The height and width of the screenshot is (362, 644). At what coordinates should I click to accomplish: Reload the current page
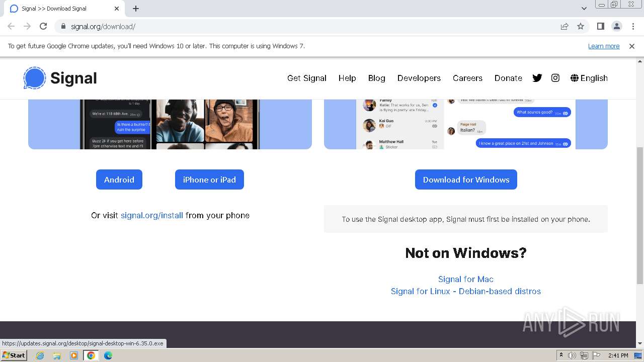click(43, 26)
